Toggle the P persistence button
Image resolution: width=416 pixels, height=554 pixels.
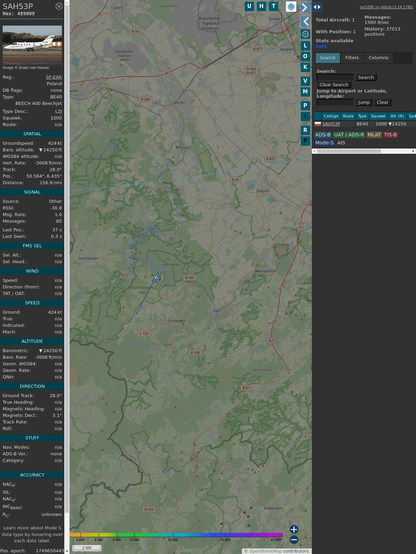pos(305,106)
